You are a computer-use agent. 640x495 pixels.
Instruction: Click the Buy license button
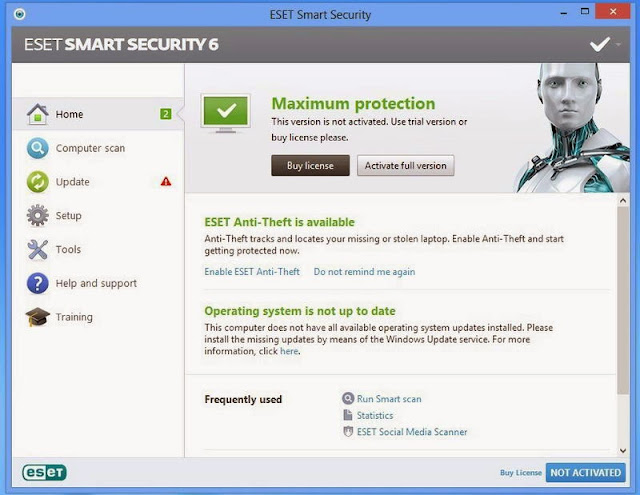coord(310,165)
